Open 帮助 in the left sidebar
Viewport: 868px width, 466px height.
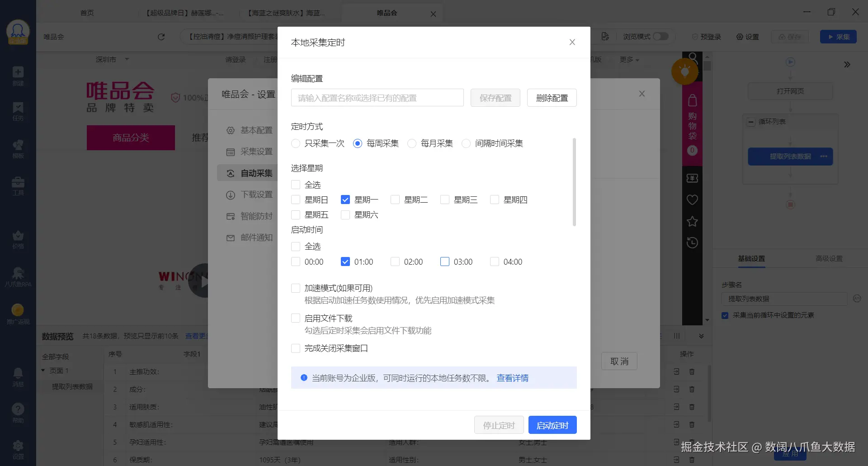click(x=18, y=413)
